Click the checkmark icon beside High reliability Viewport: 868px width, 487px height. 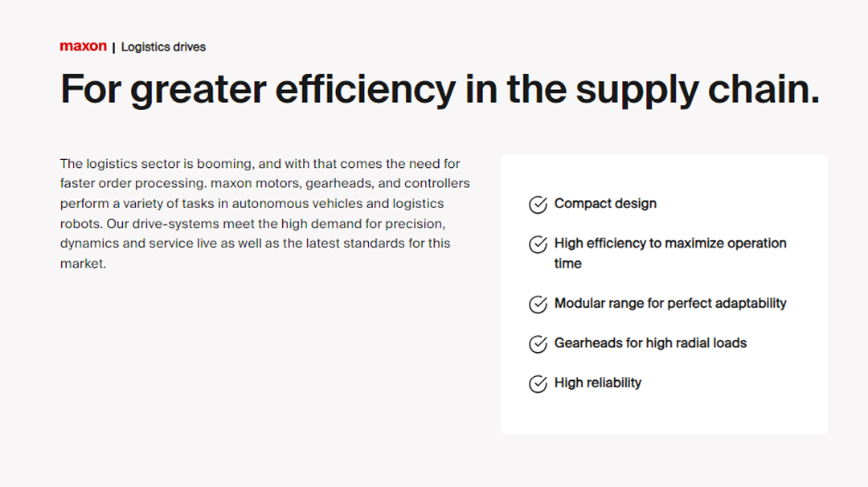click(538, 384)
